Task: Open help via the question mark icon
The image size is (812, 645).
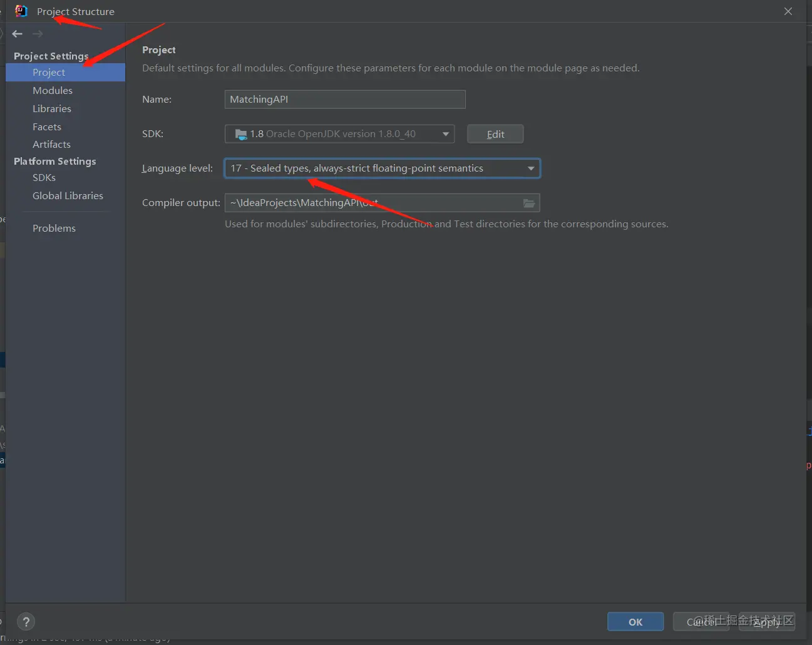Action: tap(26, 621)
